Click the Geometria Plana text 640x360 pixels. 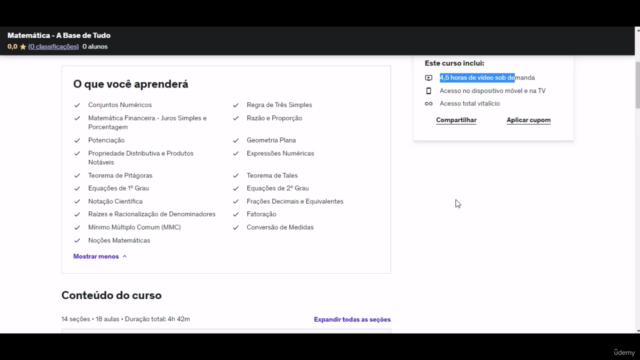point(271,140)
